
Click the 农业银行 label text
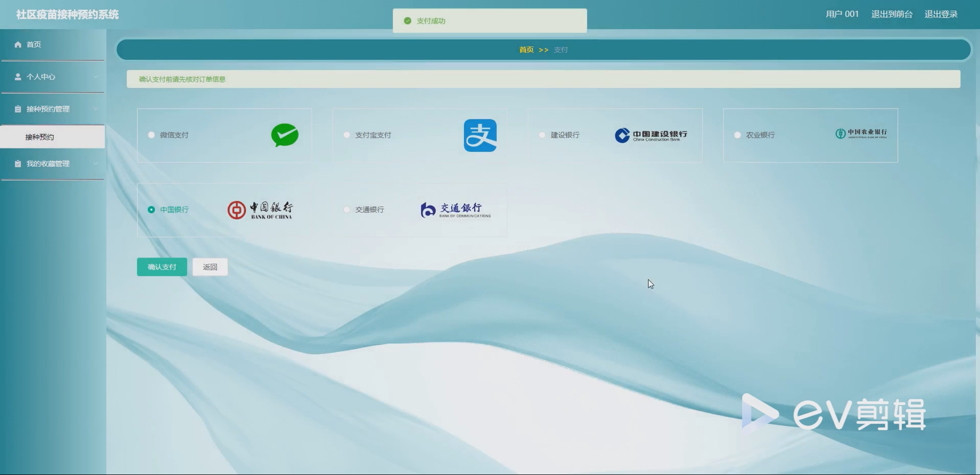(x=760, y=135)
